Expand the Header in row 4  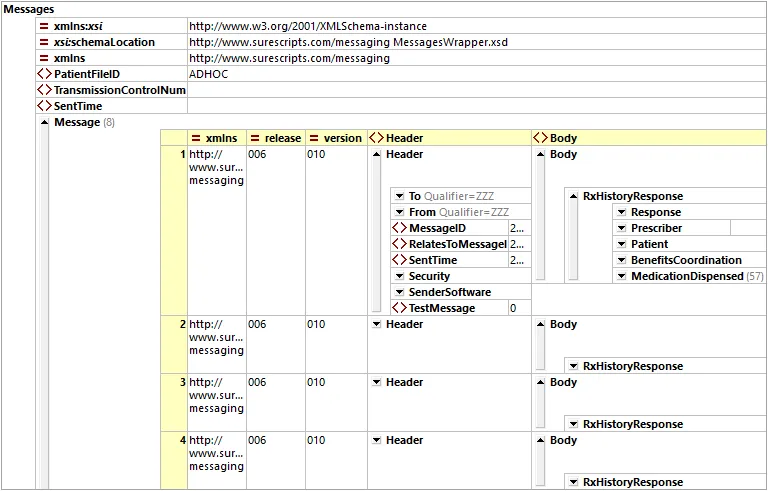376,440
